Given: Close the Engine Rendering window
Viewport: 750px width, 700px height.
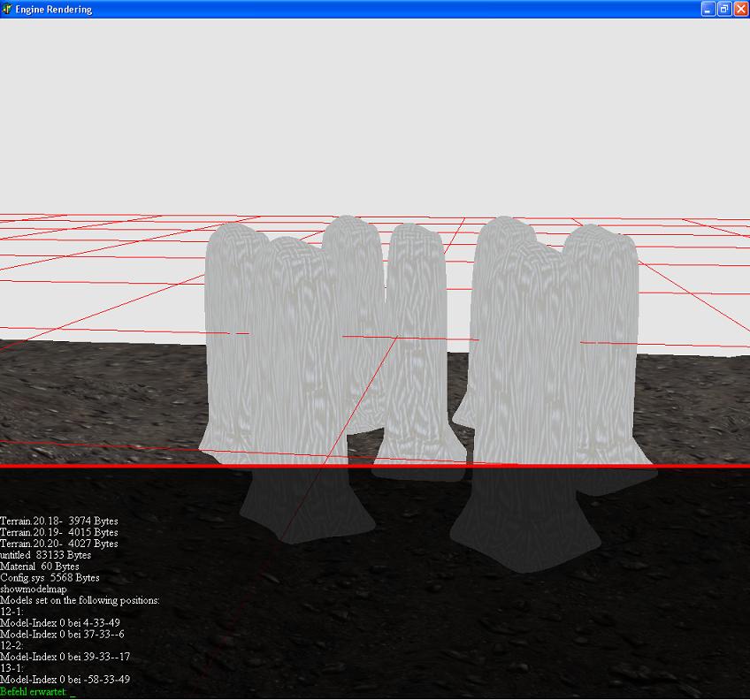Looking at the screenshot, I should (739, 9).
